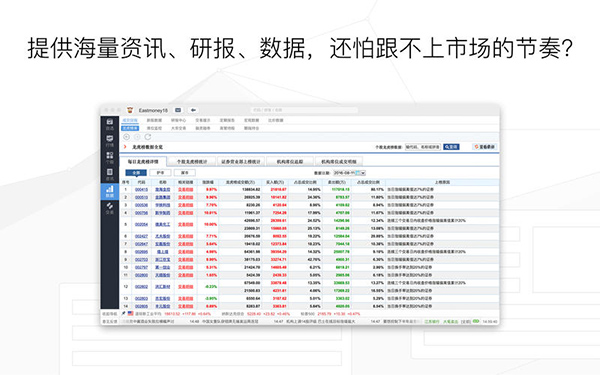The height and width of the screenshot is (375, 600).
Task: Click the 龙虎榜成交额(万) column header
Action: tap(240, 182)
